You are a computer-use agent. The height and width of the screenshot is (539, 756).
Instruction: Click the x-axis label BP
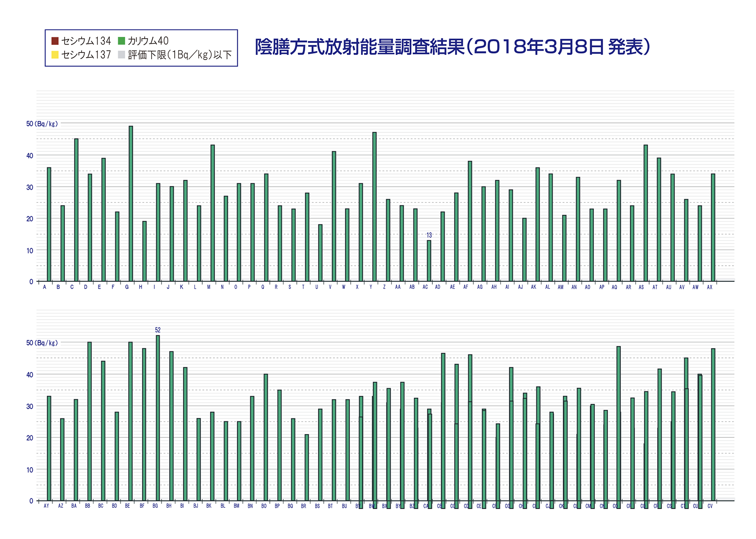coord(277,506)
